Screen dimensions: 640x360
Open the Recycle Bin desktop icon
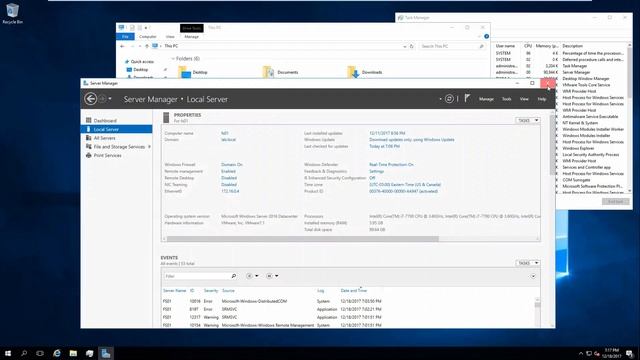12,13
